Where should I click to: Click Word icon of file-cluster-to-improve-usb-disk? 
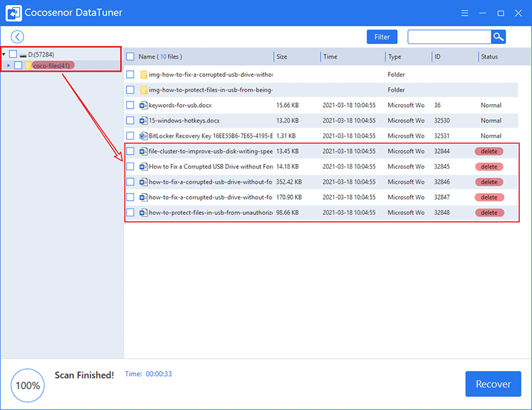pyautogui.click(x=143, y=151)
